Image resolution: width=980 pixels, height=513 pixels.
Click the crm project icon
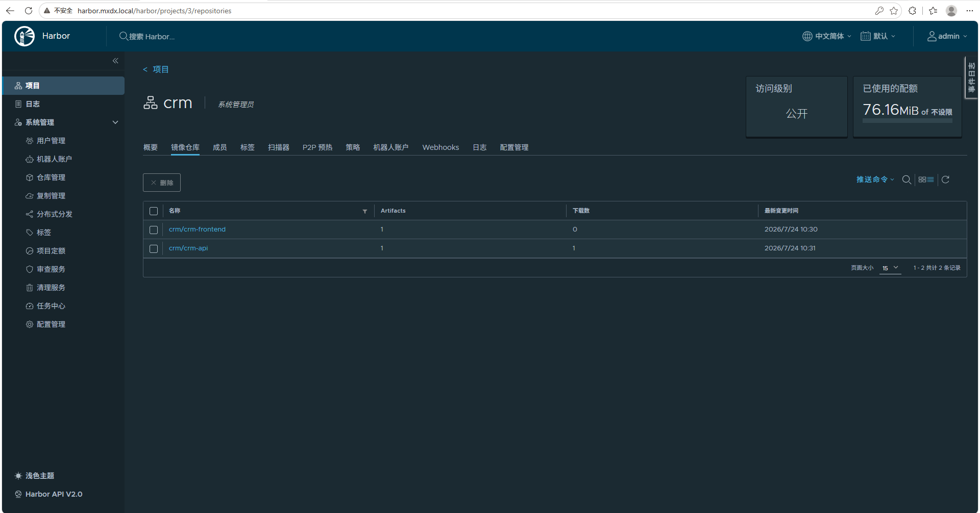[151, 102]
